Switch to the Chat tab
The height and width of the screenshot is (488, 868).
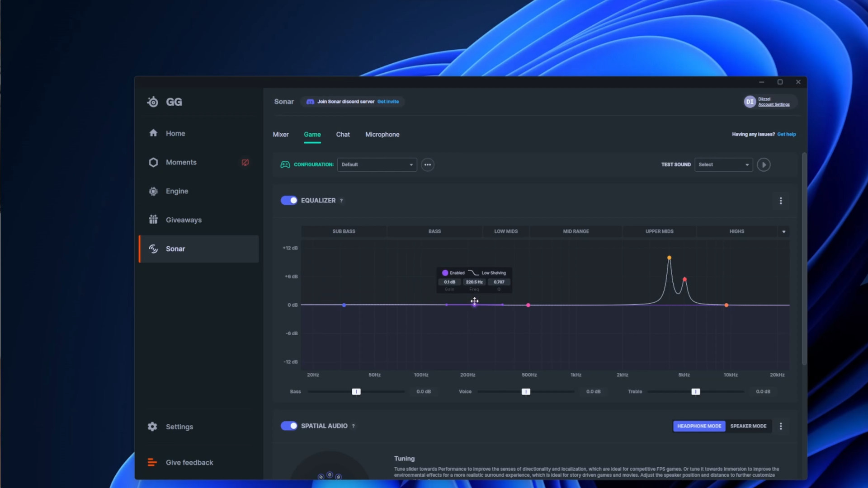click(343, 135)
